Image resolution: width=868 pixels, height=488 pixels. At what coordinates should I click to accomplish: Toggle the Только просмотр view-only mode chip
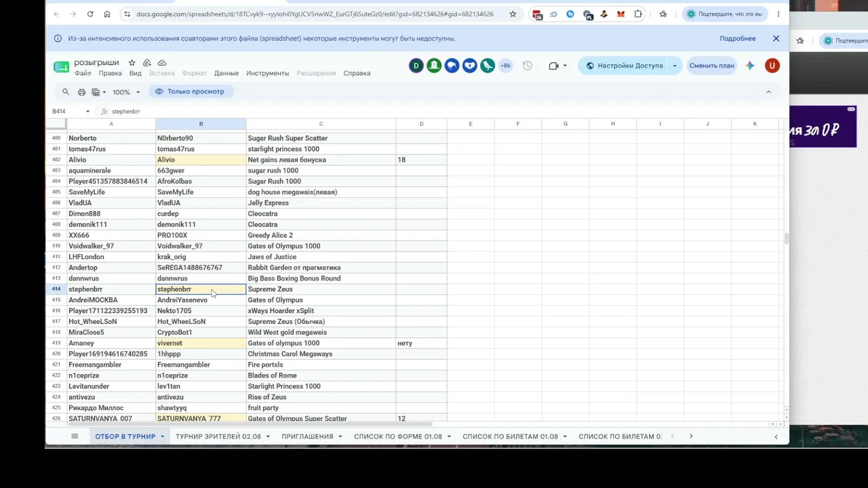pos(191,91)
